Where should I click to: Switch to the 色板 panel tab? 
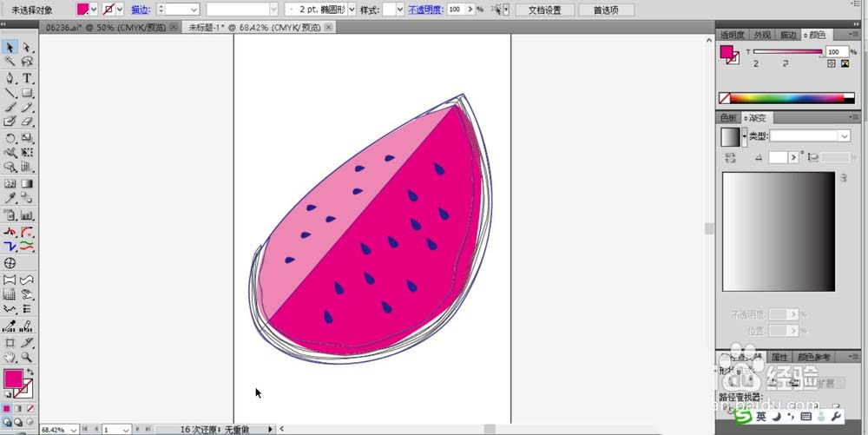coord(728,118)
